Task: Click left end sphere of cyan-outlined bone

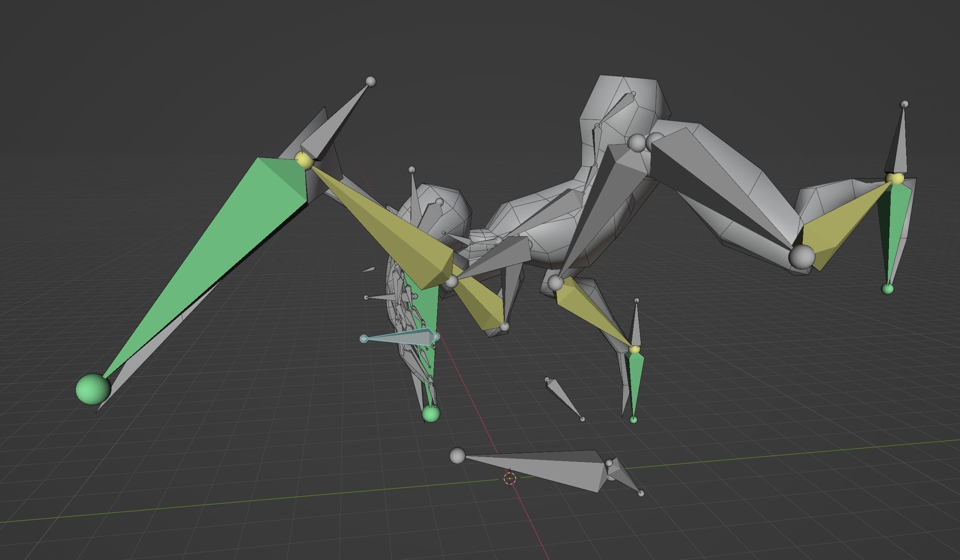Action: click(x=363, y=339)
